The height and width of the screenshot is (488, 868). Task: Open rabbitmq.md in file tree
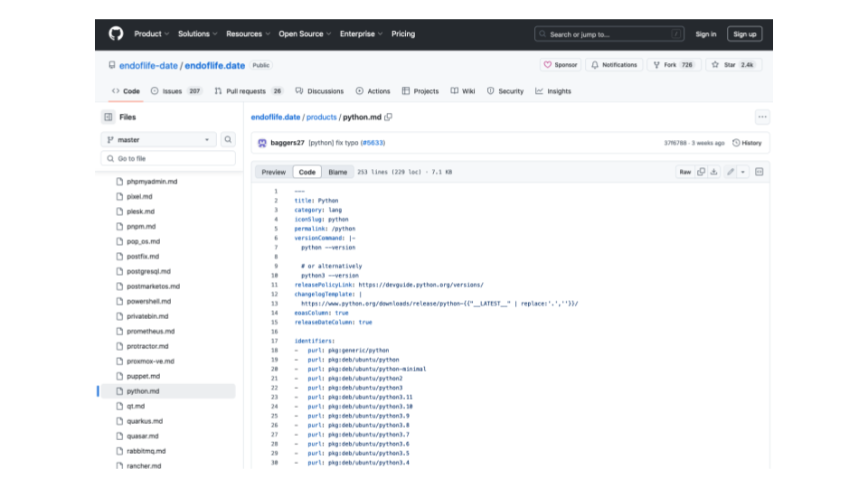(x=146, y=451)
